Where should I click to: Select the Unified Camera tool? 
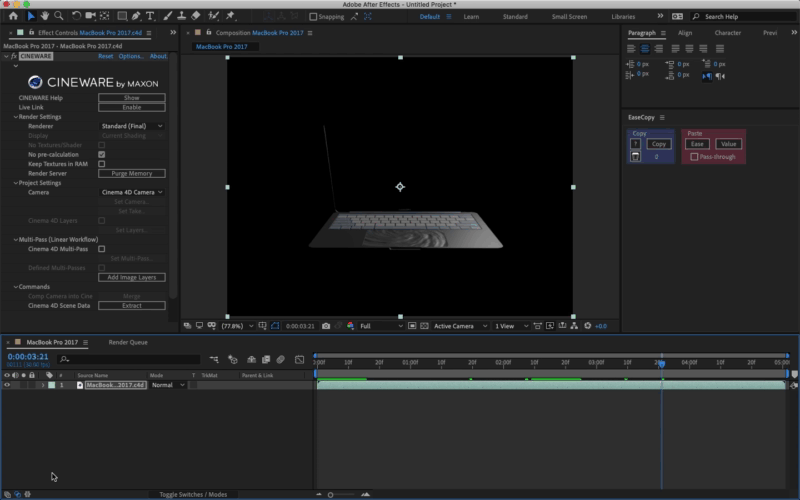pos(90,16)
